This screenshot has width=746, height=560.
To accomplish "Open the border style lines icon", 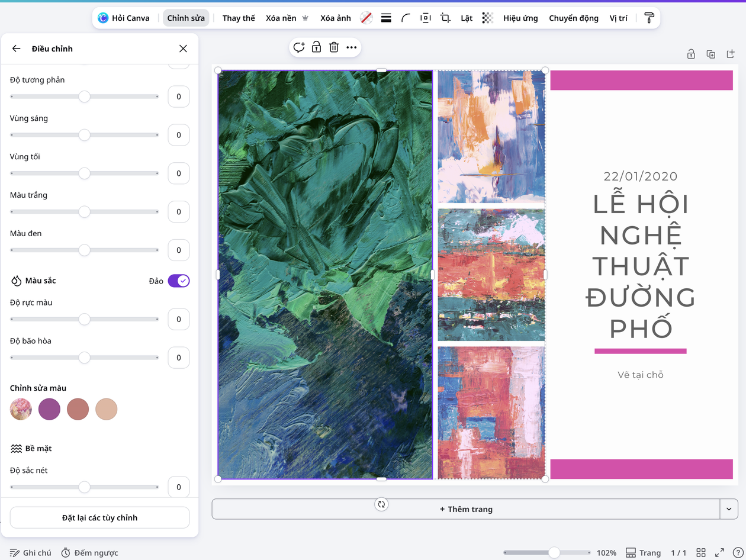I will [386, 18].
